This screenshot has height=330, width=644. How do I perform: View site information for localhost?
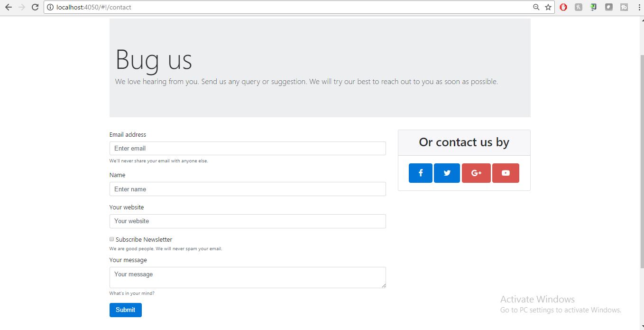pyautogui.click(x=50, y=7)
